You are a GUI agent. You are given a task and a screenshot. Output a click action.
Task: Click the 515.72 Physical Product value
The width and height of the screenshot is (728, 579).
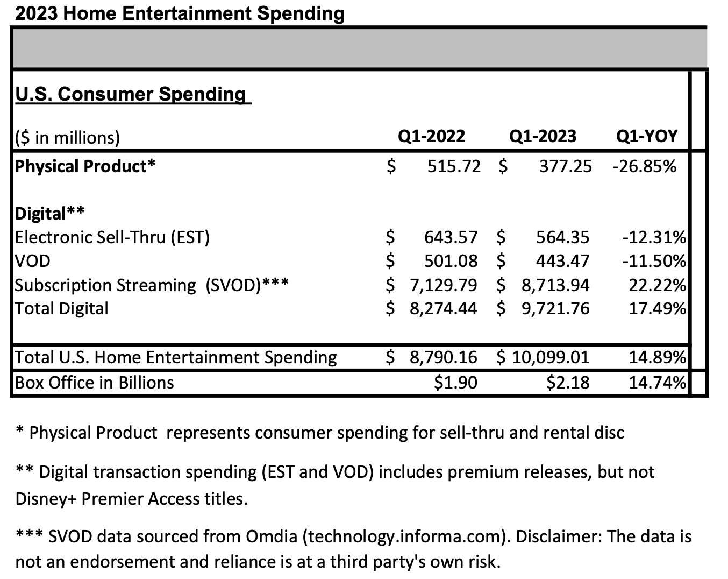(454, 166)
